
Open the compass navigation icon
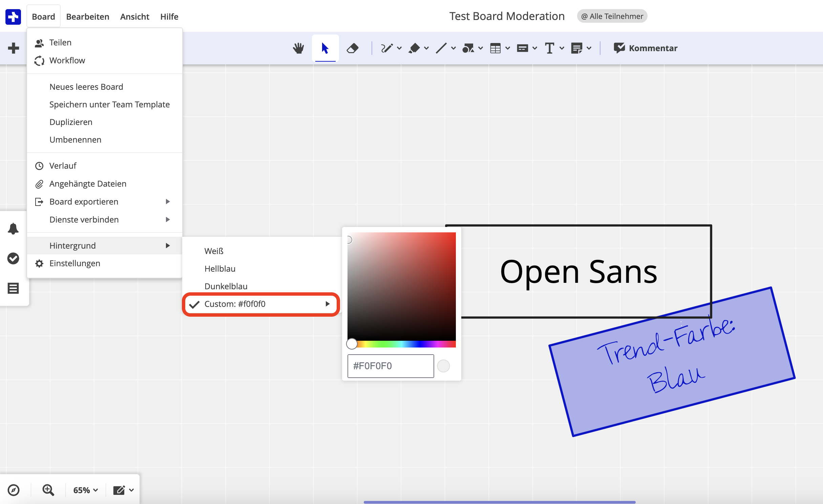[14, 490]
